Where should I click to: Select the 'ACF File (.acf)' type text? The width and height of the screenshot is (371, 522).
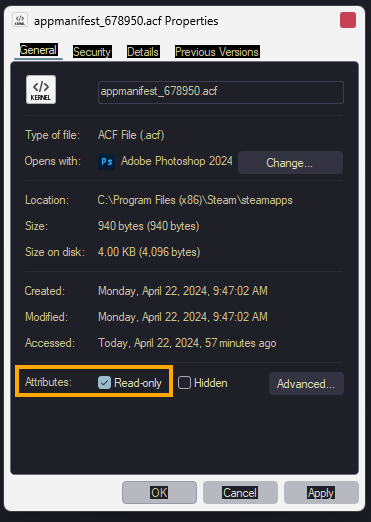(131, 135)
